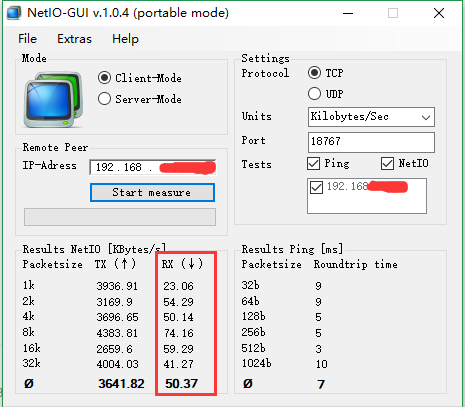Click the 32b ping packetsize label
The image size is (465, 407).
250,285
